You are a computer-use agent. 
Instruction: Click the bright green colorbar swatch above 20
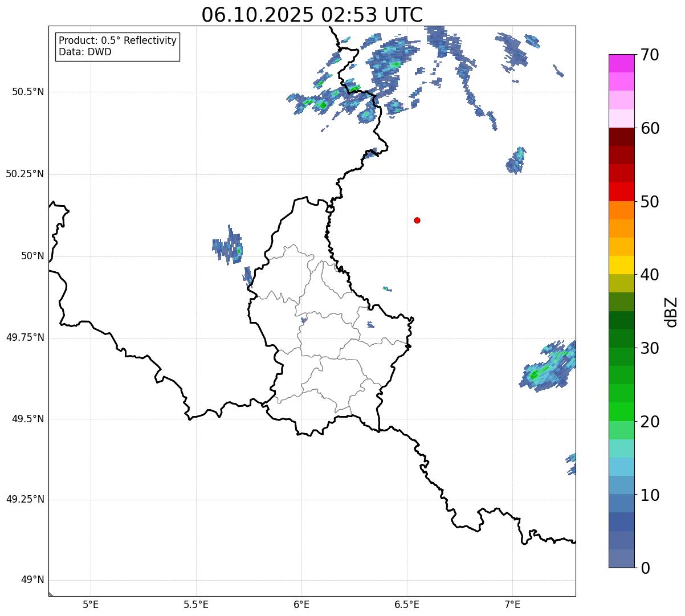(621, 411)
